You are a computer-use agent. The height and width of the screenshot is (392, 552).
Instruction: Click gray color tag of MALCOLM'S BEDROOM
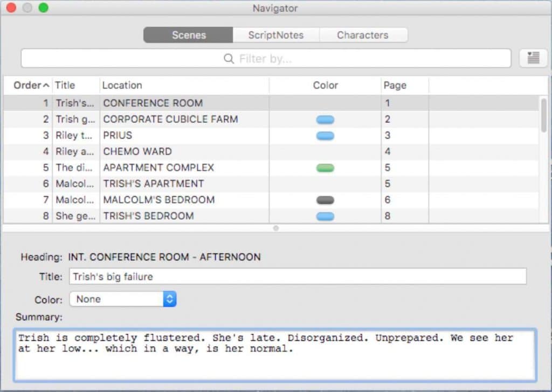click(x=325, y=200)
